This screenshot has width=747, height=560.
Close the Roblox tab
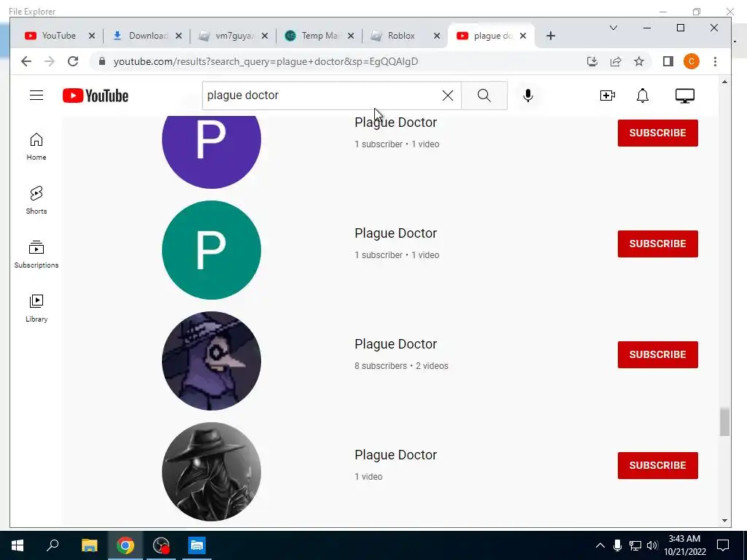click(x=436, y=36)
